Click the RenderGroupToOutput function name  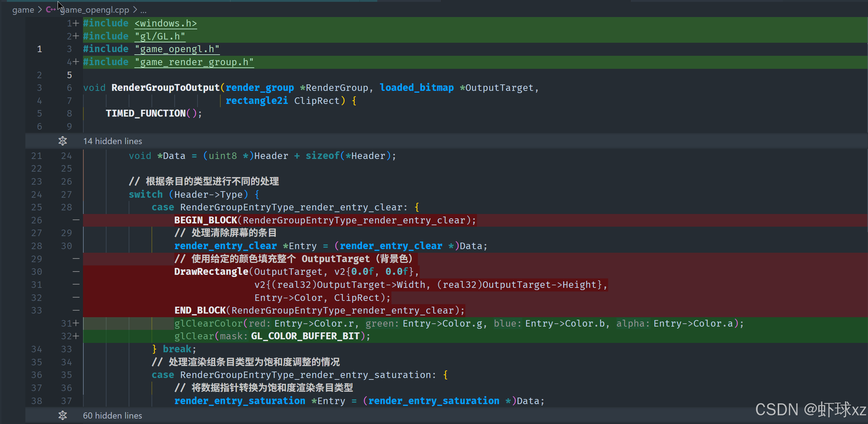pyautogui.click(x=165, y=88)
